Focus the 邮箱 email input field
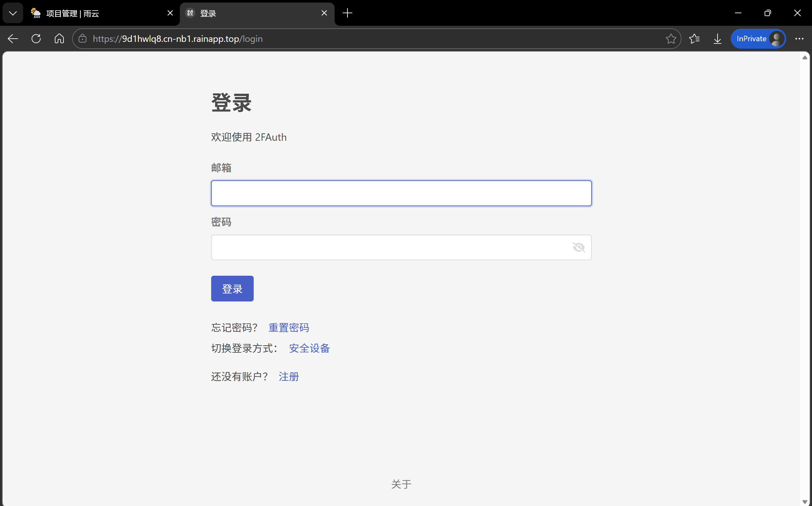Image resolution: width=812 pixels, height=506 pixels. click(x=401, y=193)
